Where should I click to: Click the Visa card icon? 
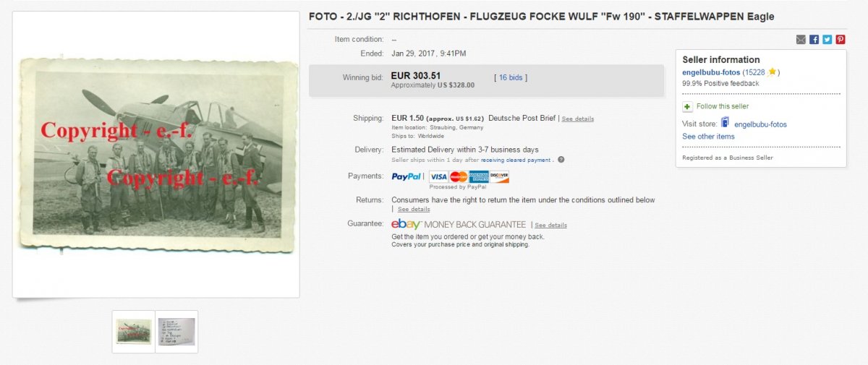(x=438, y=176)
